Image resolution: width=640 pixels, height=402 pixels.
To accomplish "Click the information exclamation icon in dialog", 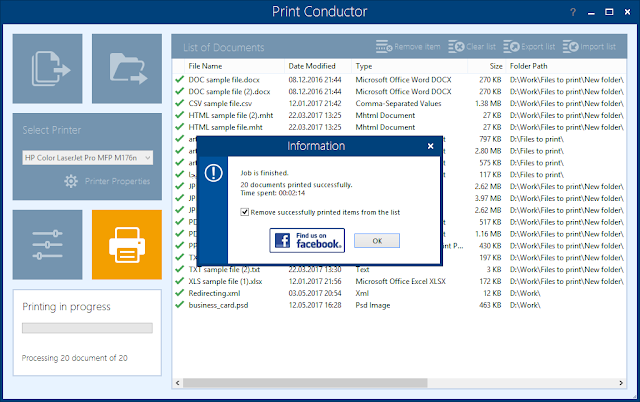I will coord(213,173).
